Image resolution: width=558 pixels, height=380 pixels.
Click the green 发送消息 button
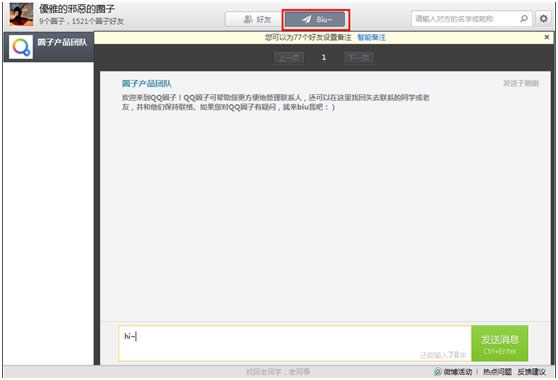click(500, 343)
